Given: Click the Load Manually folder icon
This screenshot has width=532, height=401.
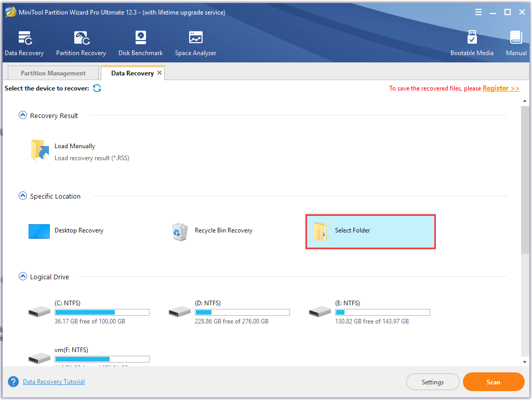Looking at the screenshot, I should point(39,150).
